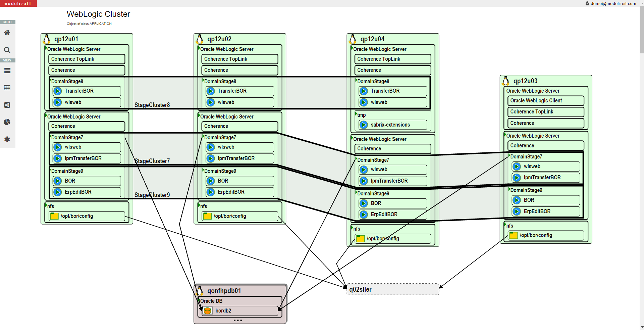This screenshot has width=644, height=330.
Task: Click the share diagram icon in the sidebar
Action: coord(7,105)
